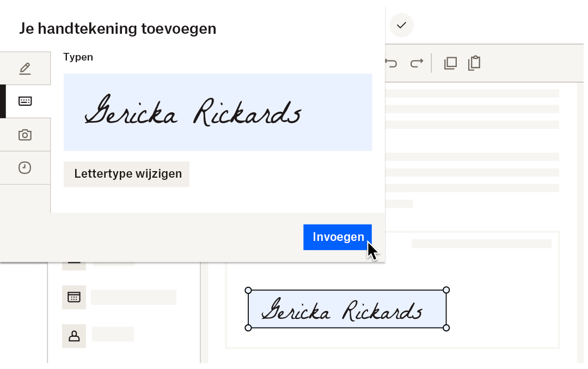This screenshot has height=369, width=588.
Task: Open the camera upload signature tab
Action: tap(25, 135)
